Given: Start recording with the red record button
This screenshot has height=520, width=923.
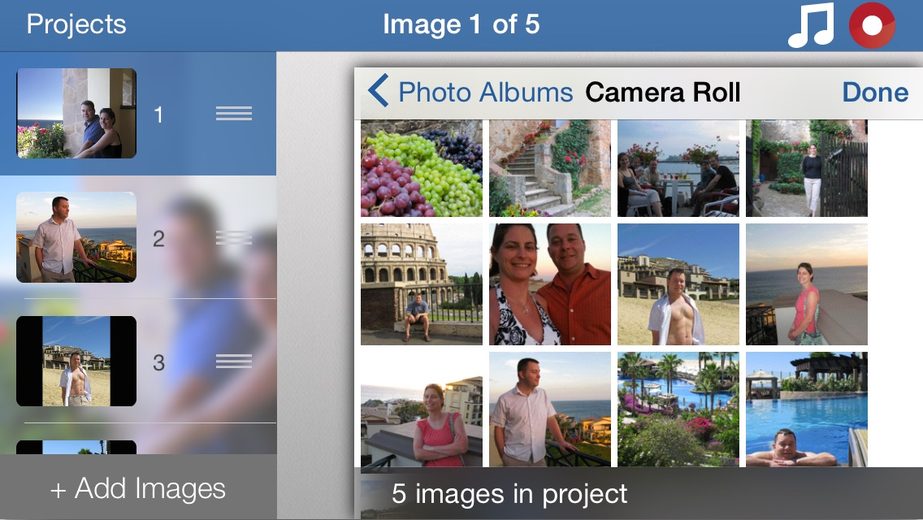Looking at the screenshot, I should [x=872, y=25].
